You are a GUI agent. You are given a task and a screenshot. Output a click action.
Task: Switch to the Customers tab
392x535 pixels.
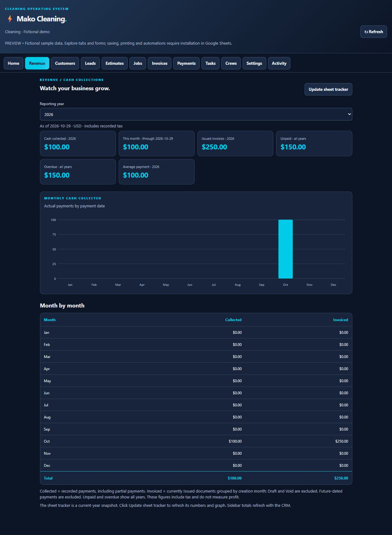point(65,63)
